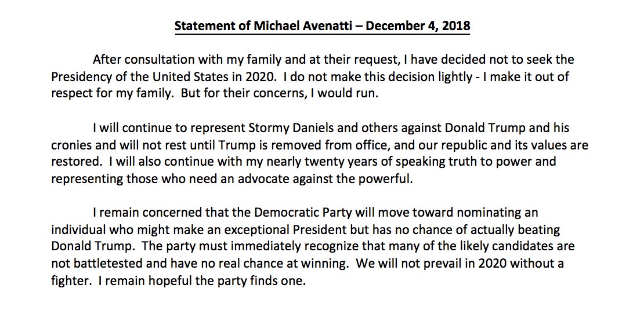Click the word "cronies" starting a line
644x314 pixels.
click(x=71, y=145)
